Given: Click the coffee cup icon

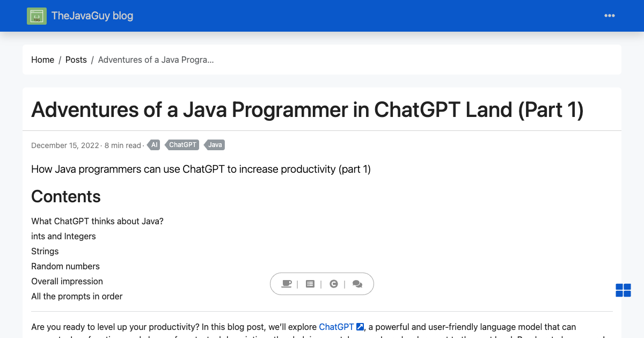Looking at the screenshot, I should (287, 284).
